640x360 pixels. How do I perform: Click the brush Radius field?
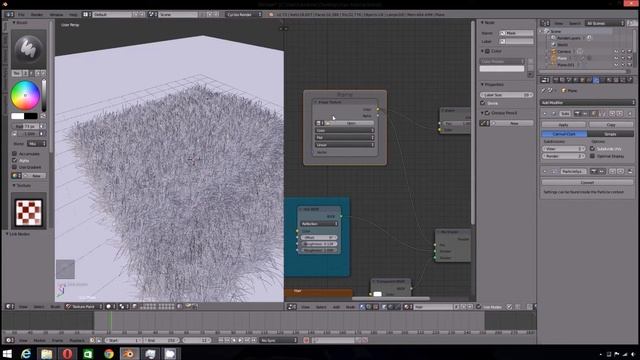(x=26, y=127)
